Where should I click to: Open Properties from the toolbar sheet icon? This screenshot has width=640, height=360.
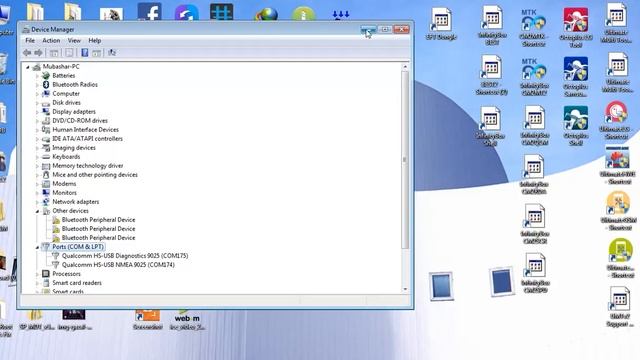coord(69,53)
